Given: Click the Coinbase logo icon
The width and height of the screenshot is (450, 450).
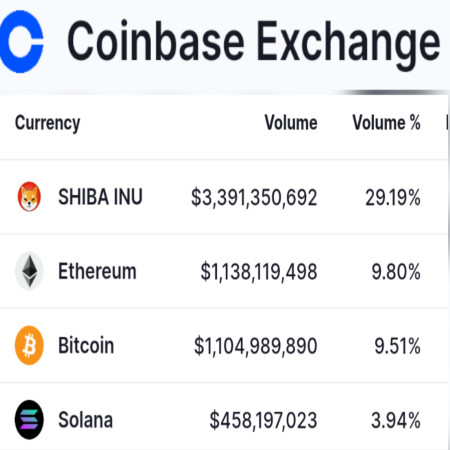Looking at the screenshot, I should (21, 41).
